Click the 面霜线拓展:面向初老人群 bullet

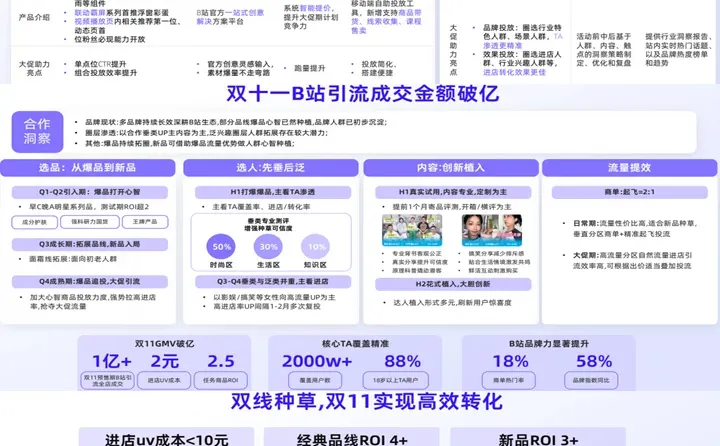point(73,259)
